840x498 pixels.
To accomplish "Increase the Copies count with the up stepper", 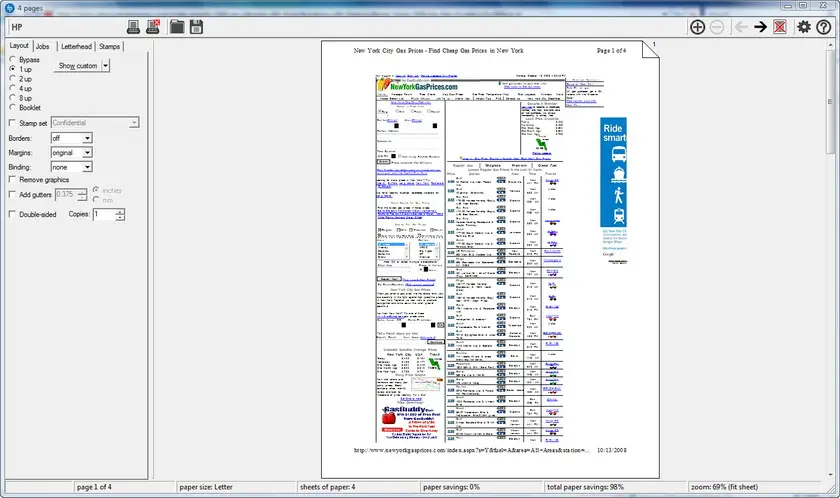I will click(120, 212).
